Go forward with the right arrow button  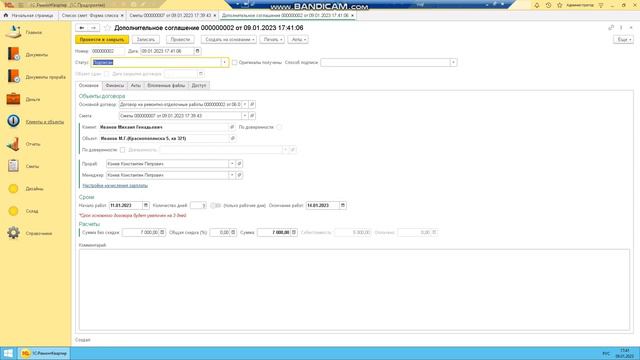[x=93, y=28]
